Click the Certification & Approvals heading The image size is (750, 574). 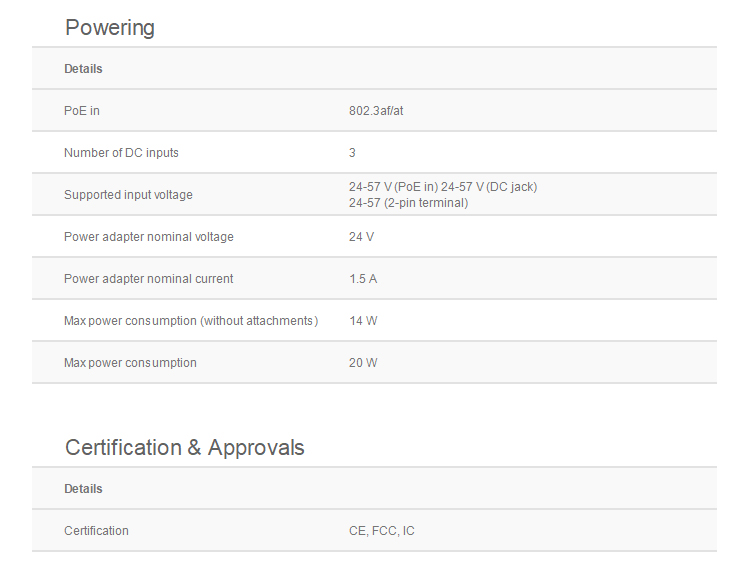tap(185, 447)
